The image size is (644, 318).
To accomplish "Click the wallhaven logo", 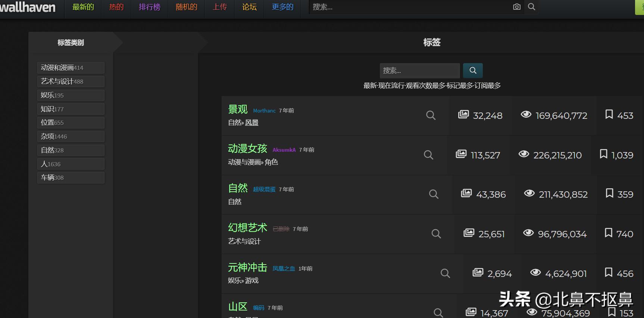I will coord(28,7).
